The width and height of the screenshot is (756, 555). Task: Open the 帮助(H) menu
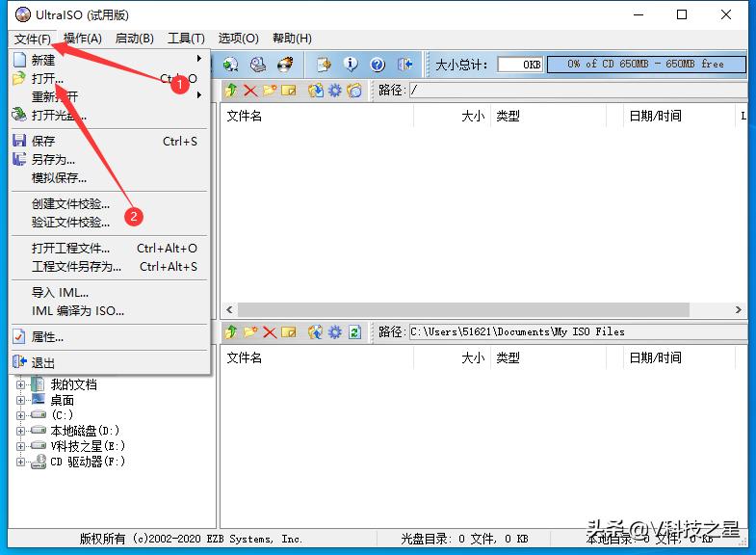click(292, 39)
